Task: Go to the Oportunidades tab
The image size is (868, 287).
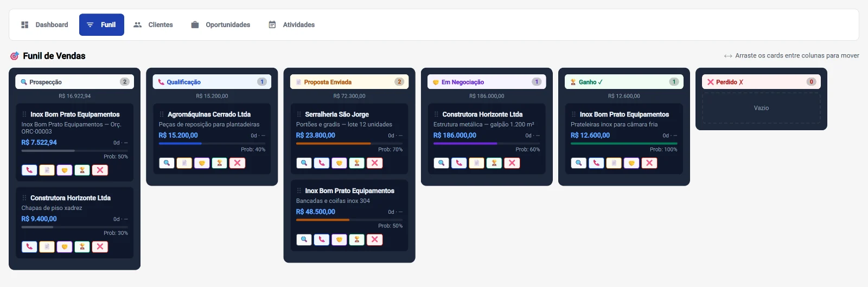Action: tap(220, 25)
